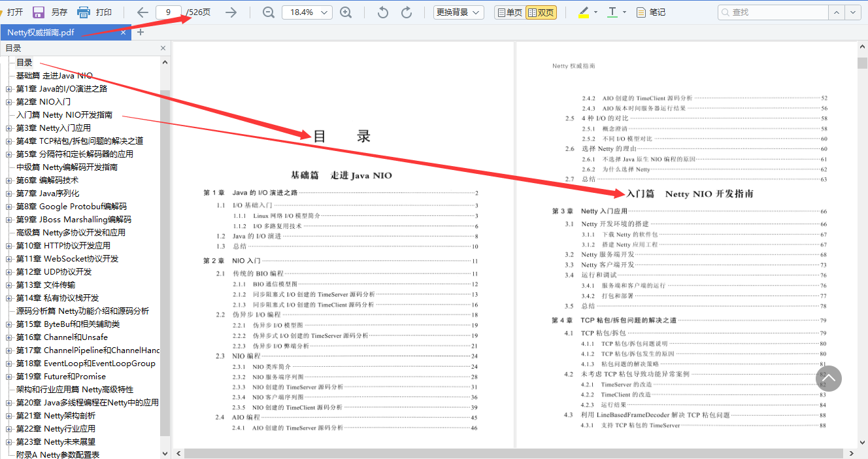Expand 第1章 Java的I/O演进之路 node
Image resolution: width=868 pixels, height=459 pixels.
click(8, 89)
